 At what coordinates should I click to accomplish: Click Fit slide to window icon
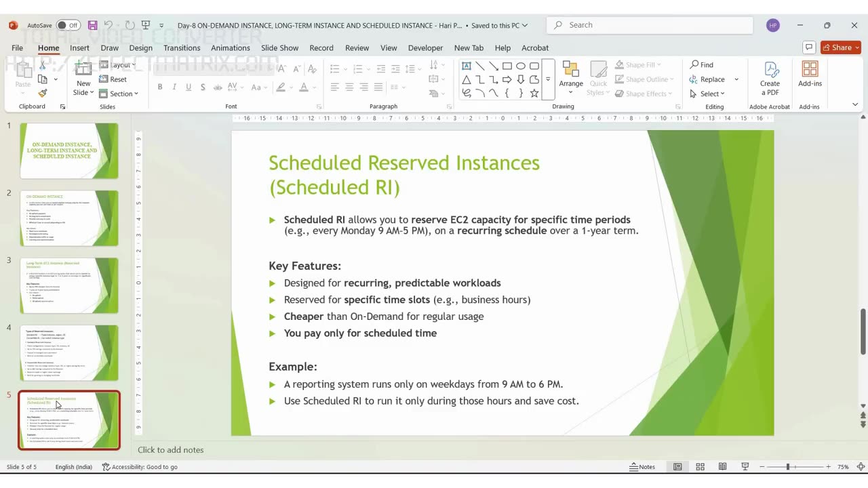tap(861, 466)
